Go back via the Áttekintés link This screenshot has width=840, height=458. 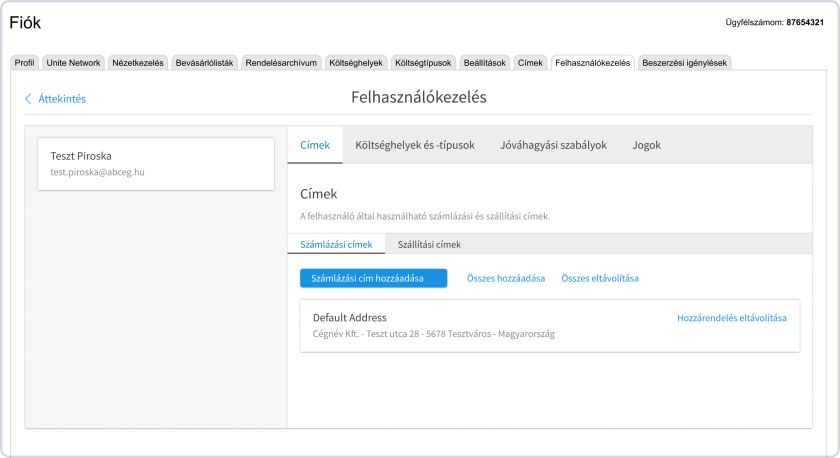(62, 99)
